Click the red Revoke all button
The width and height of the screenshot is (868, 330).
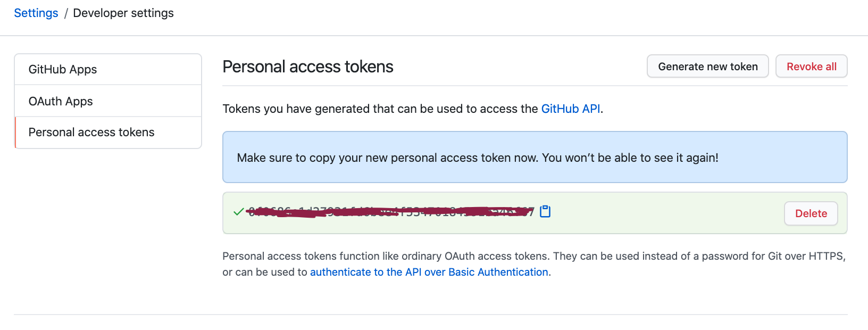811,67
